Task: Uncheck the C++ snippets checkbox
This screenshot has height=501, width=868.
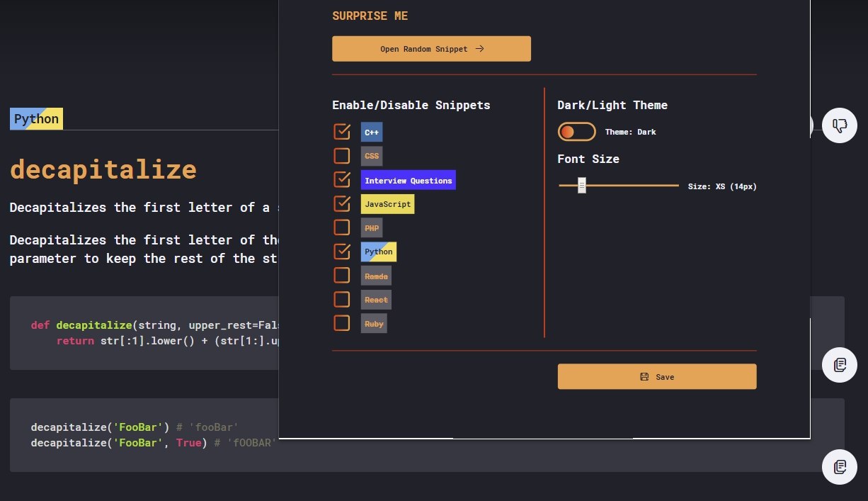Action: [342, 132]
